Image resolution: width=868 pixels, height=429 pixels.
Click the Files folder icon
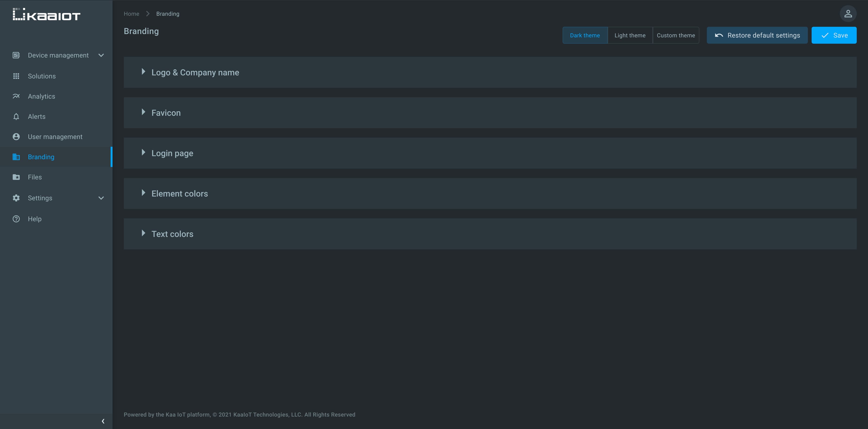click(x=16, y=177)
